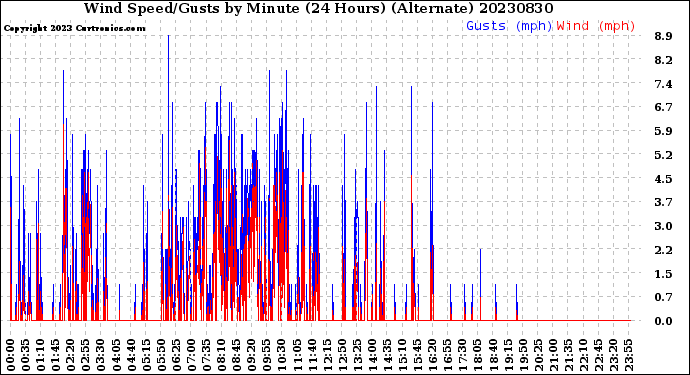Click the 8.2 y-axis value
The image size is (690, 375).
[x=663, y=60]
